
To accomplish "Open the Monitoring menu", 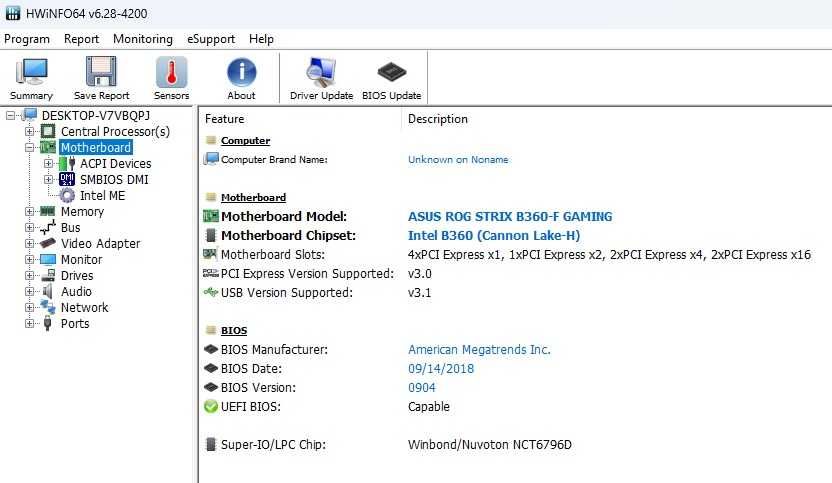I will pos(143,39).
